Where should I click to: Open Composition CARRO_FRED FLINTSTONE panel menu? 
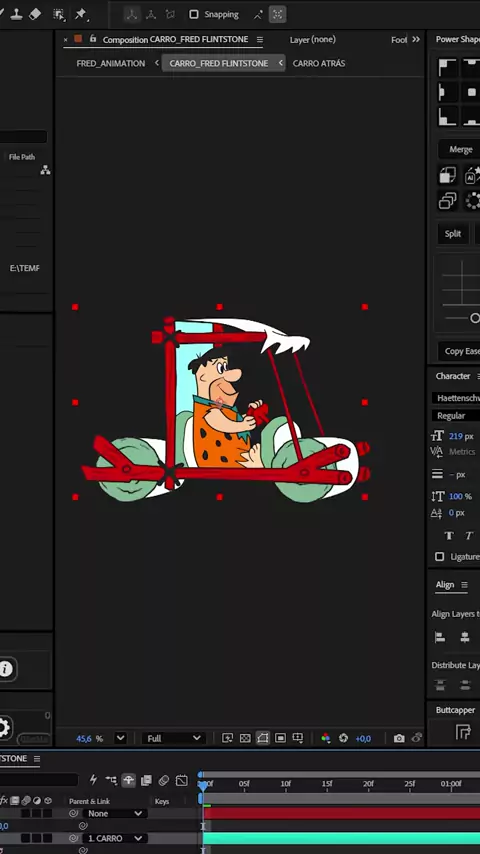260,39
